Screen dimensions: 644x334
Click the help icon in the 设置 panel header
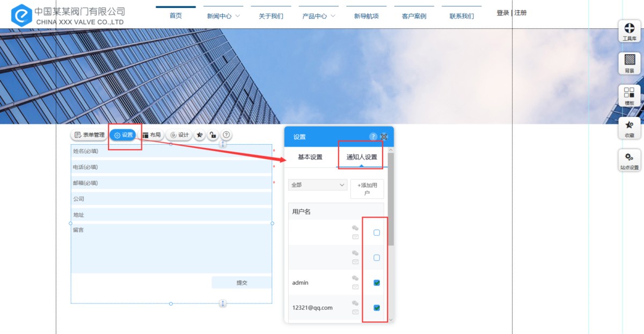(373, 137)
